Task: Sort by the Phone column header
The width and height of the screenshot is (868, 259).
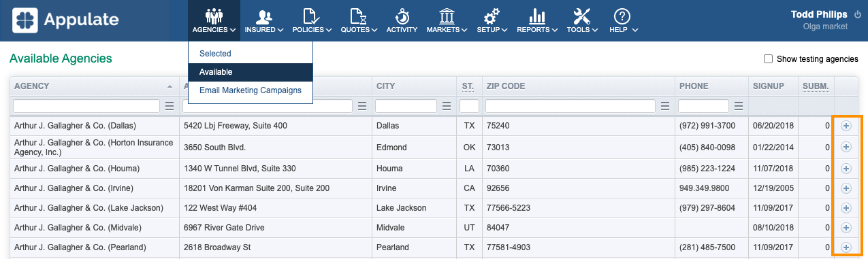Action: tap(711, 86)
